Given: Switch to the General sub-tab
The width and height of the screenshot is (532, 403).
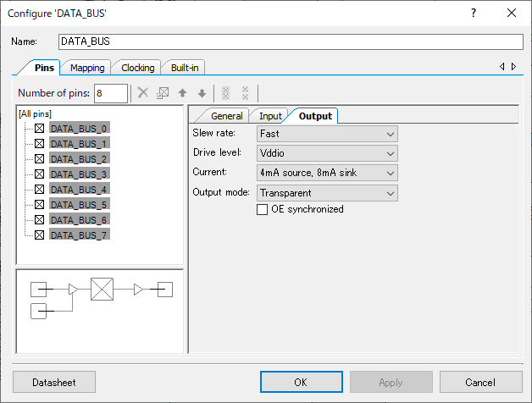Looking at the screenshot, I should [x=227, y=116].
